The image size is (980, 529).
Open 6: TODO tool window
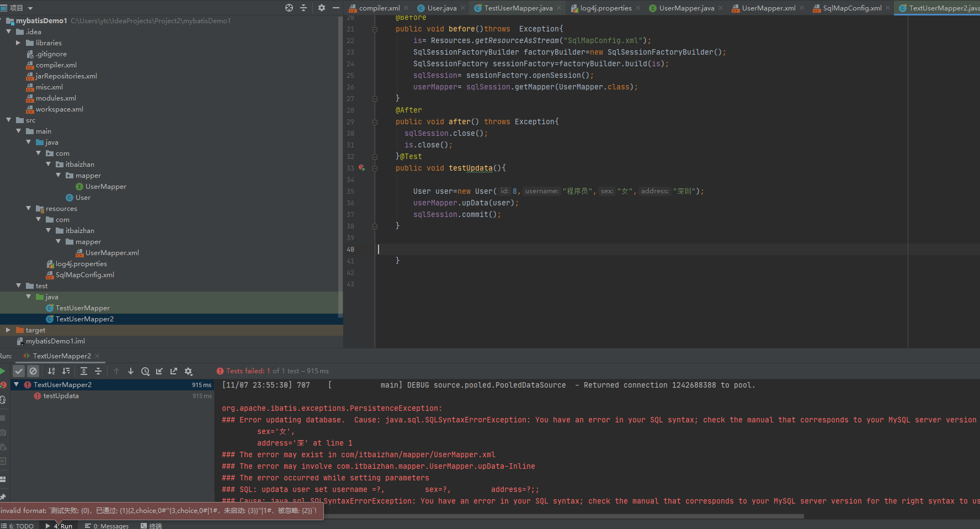tap(17, 526)
